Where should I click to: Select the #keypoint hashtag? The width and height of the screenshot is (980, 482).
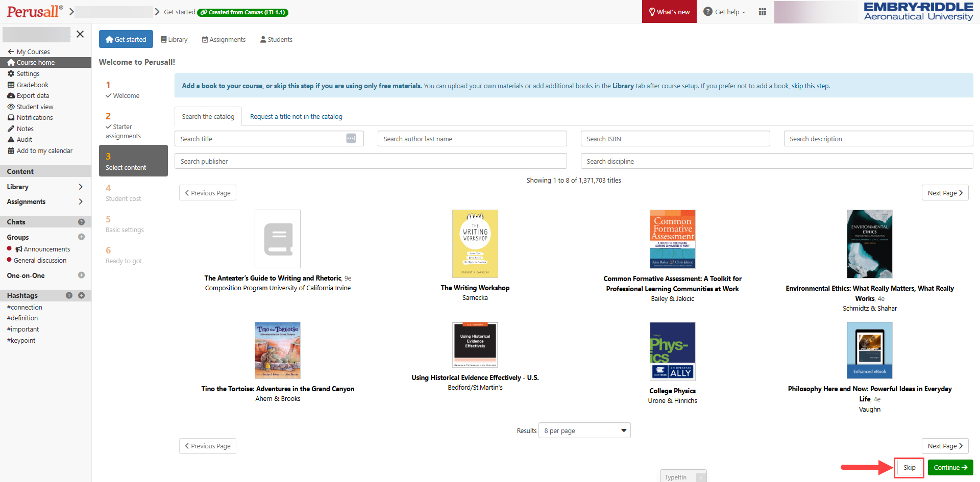[21, 340]
